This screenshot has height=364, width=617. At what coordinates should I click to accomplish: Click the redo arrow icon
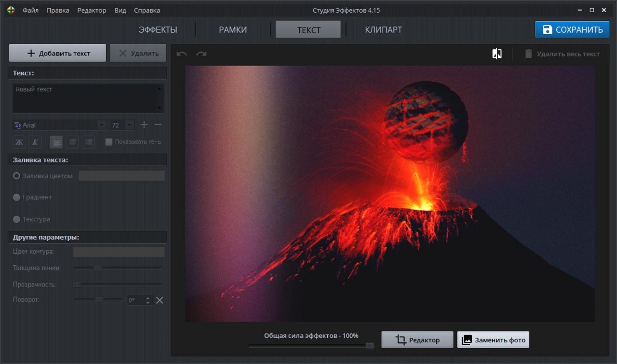pyautogui.click(x=201, y=54)
